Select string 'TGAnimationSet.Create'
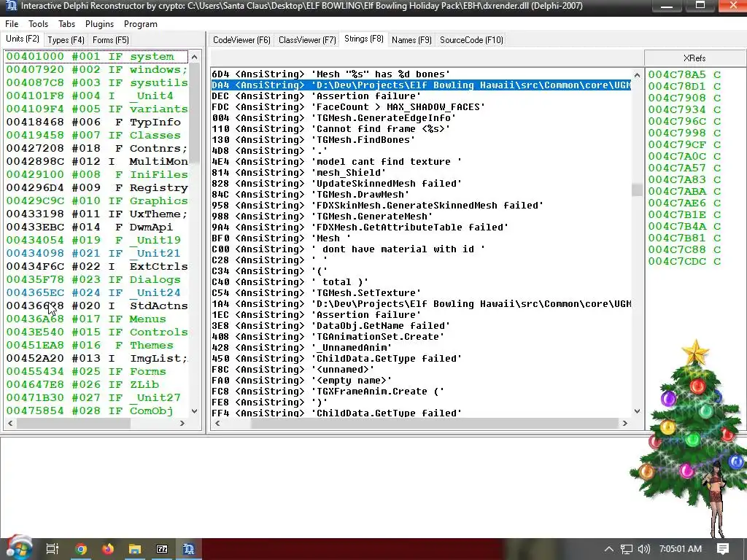747x560 pixels. [x=421, y=337]
